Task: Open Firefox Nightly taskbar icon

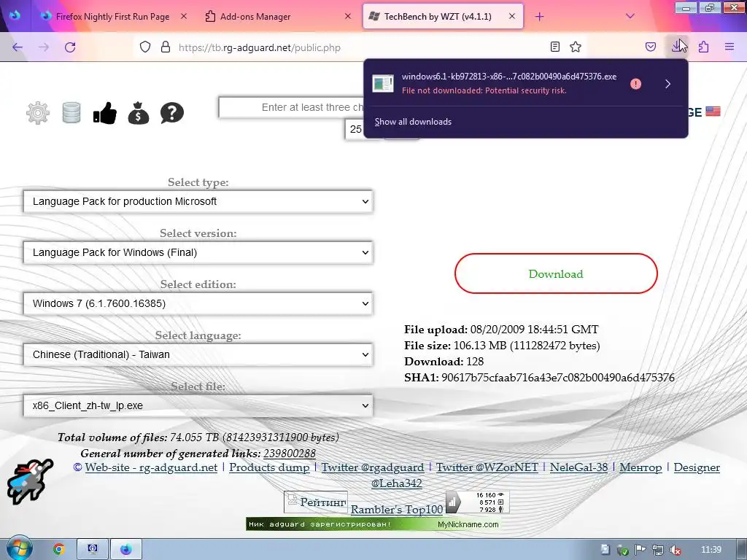Action: tap(125, 550)
